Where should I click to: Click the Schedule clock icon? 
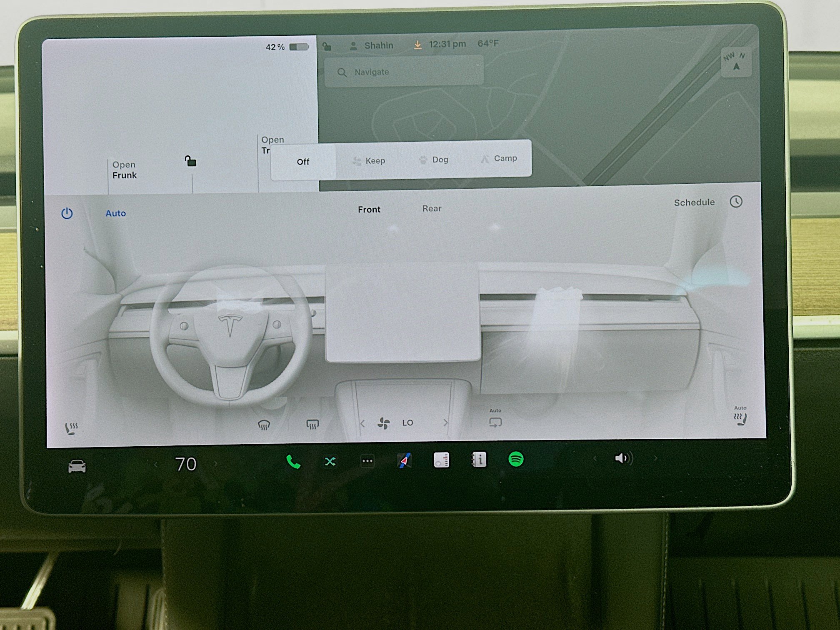click(736, 202)
